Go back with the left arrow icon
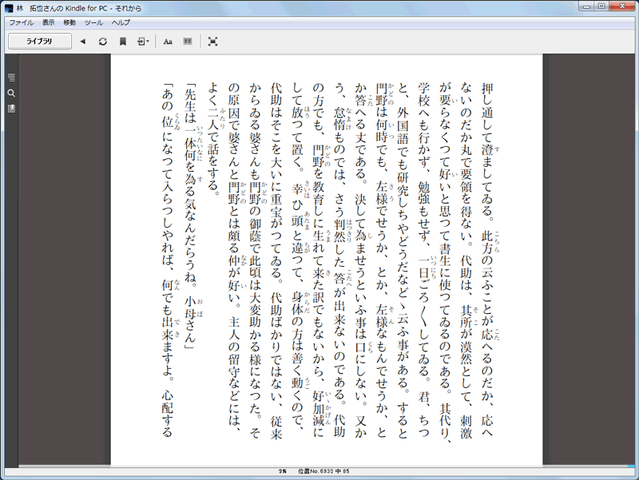The image size is (639, 480). point(83,41)
